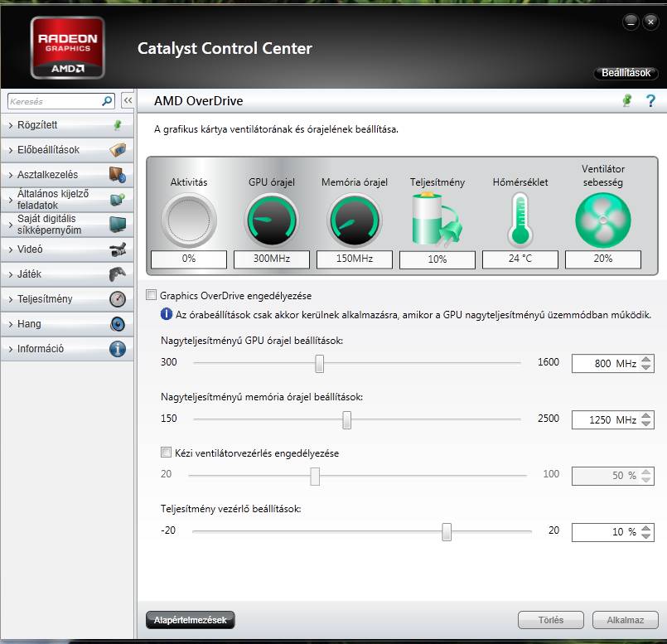Click the Ventilátor sebesség fan icon

coord(602,220)
